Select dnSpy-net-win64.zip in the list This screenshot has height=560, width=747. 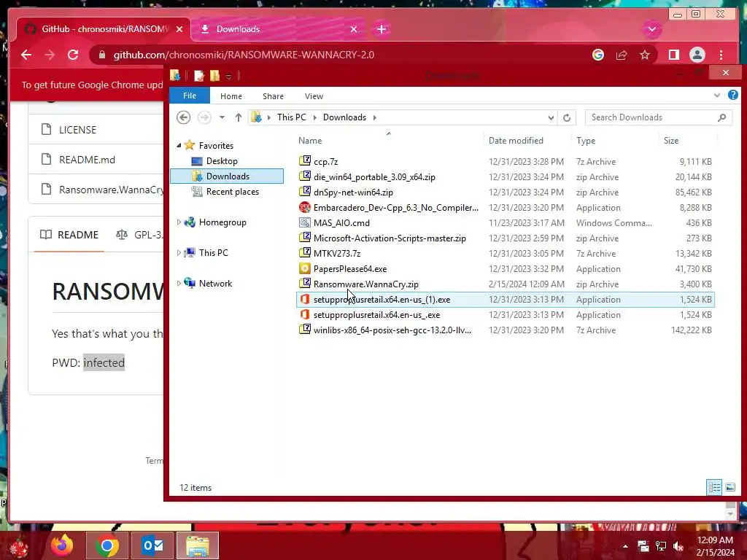[x=353, y=192]
